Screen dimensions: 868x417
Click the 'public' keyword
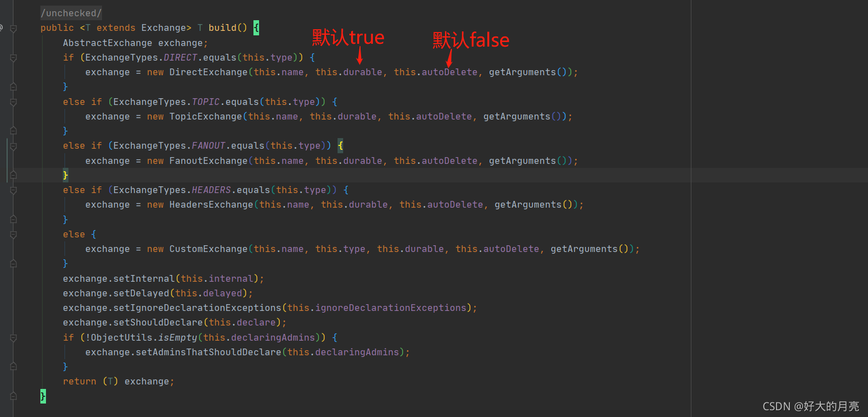point(57,28)
